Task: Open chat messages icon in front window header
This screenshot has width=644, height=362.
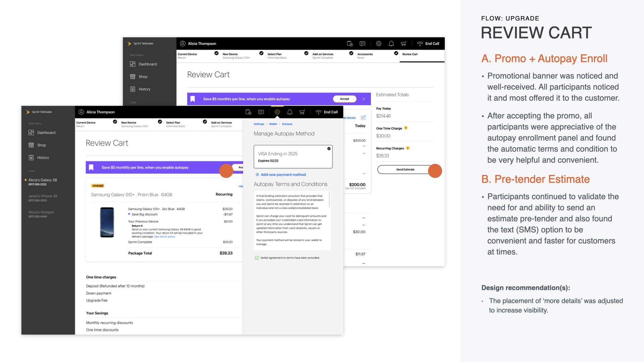Action: point(261,112)
